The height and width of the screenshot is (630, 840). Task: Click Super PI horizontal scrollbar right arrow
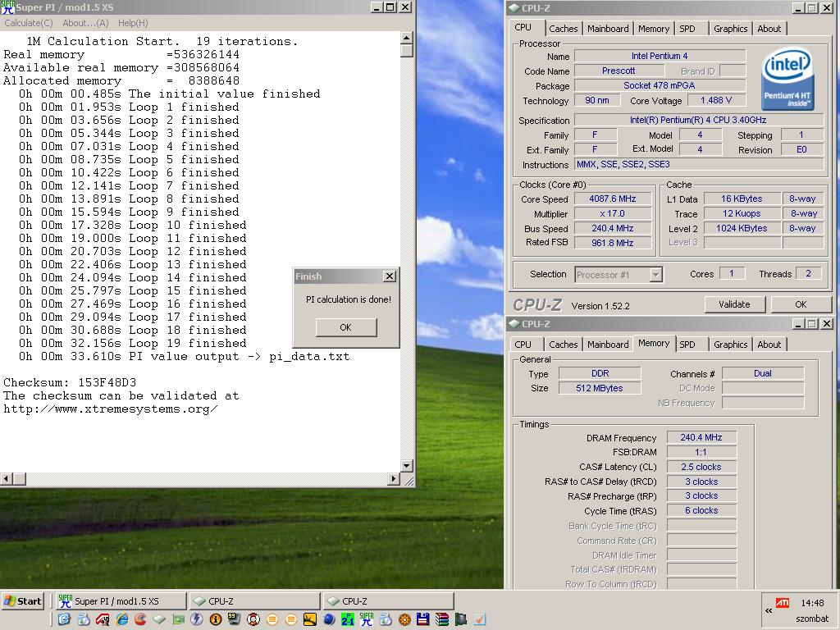[394, 478]
